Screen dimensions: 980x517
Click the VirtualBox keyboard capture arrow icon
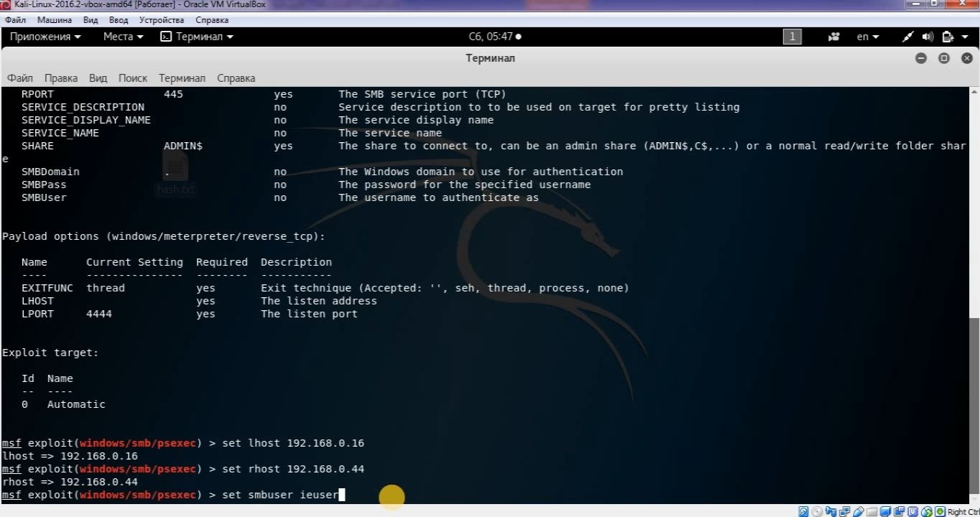(940, 512)
